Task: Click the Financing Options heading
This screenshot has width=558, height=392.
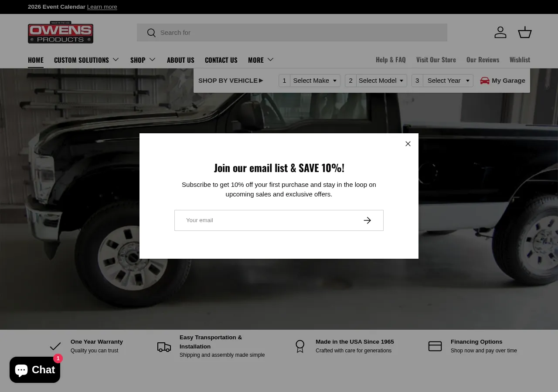Action: (476, 342)
